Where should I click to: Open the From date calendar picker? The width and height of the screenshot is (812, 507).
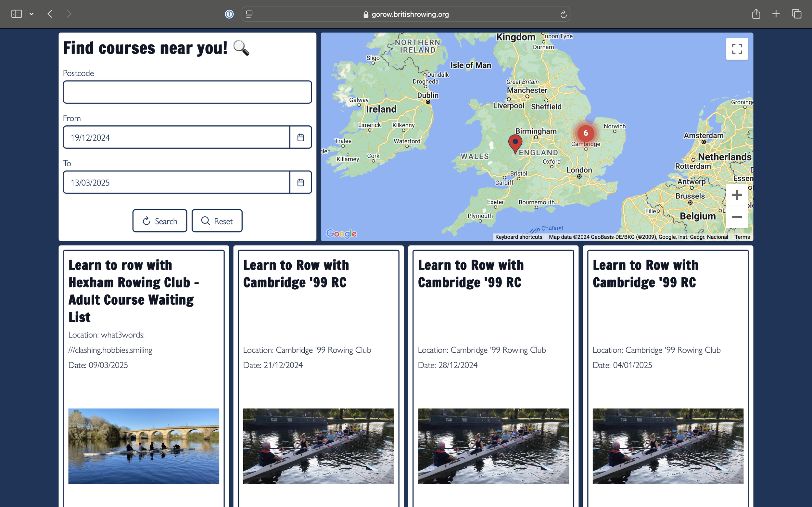[300, 137]
